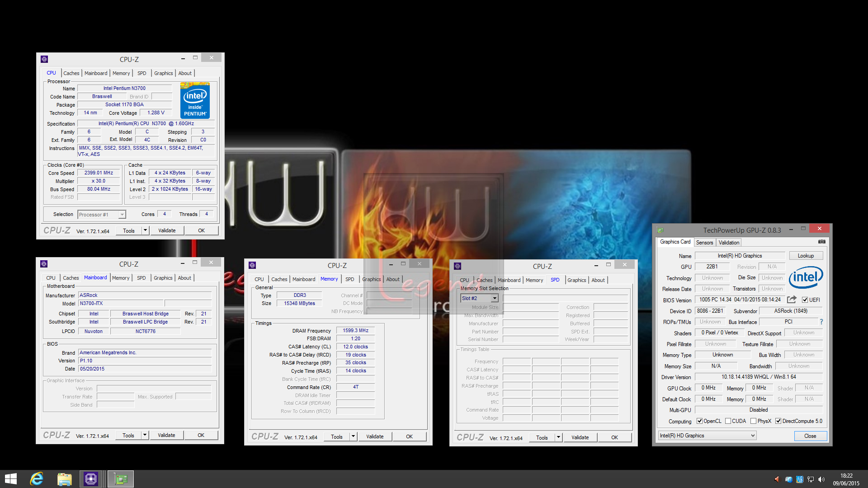
Task: Click Driver Version field in GPU-Z
Action: 759,377
